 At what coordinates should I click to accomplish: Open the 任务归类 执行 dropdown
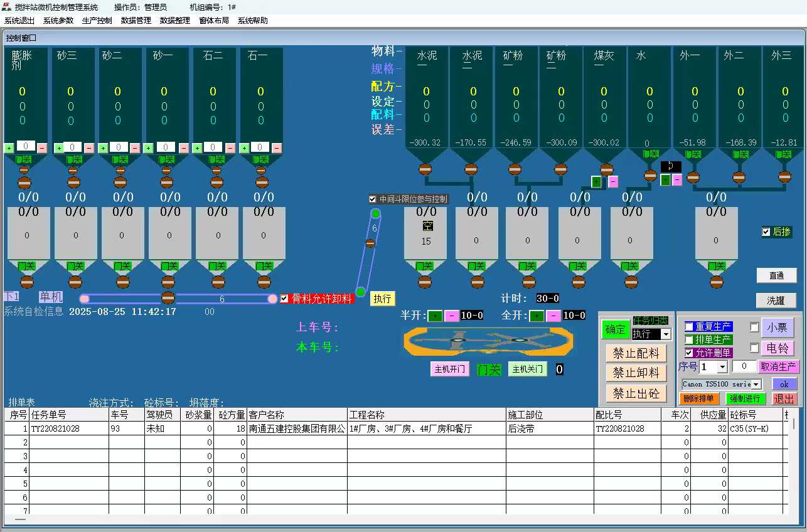(x=666, y=334)
